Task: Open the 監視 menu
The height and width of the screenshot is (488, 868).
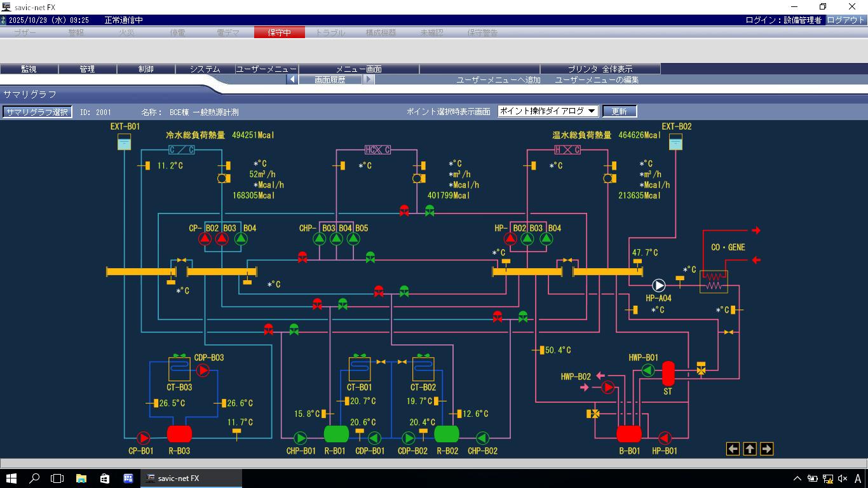Action: click(29, 69)
